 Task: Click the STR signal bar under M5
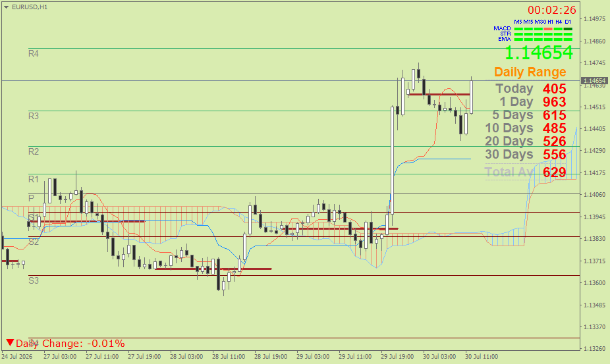518,34
